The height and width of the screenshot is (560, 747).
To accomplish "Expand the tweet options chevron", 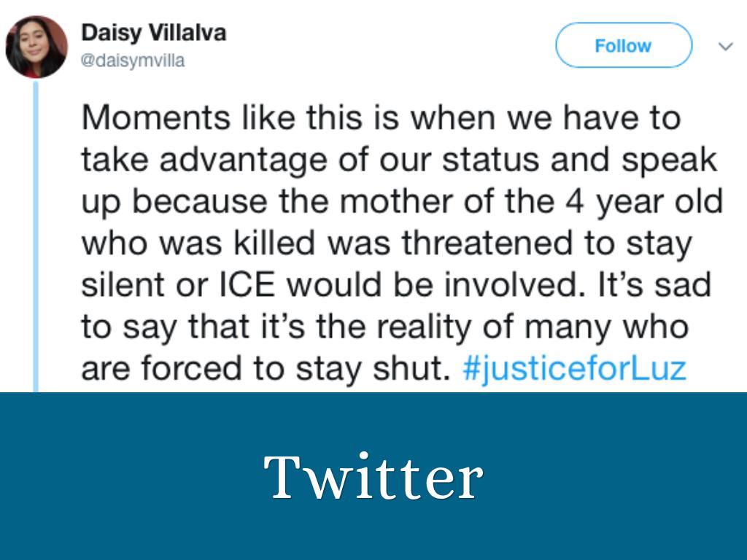I will (725, 47).
